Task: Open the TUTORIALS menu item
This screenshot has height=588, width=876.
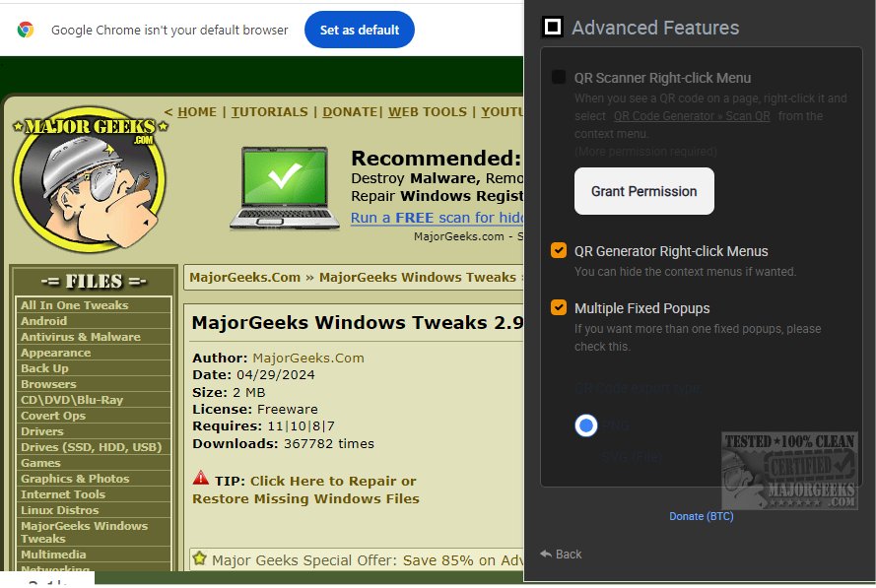Action: (269, 111)
